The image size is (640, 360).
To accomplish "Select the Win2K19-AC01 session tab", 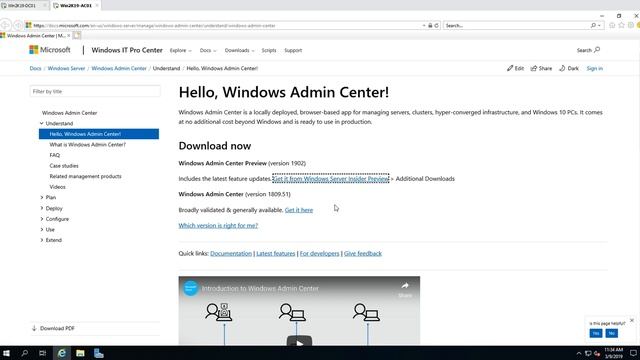I will tap(76, 5).
